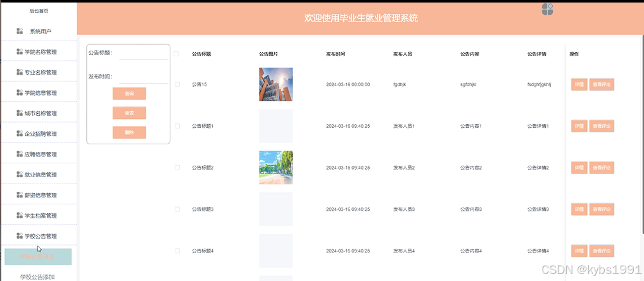Click the 学生档案管理 menu icon
644x281 pixels.
point(19,215)
